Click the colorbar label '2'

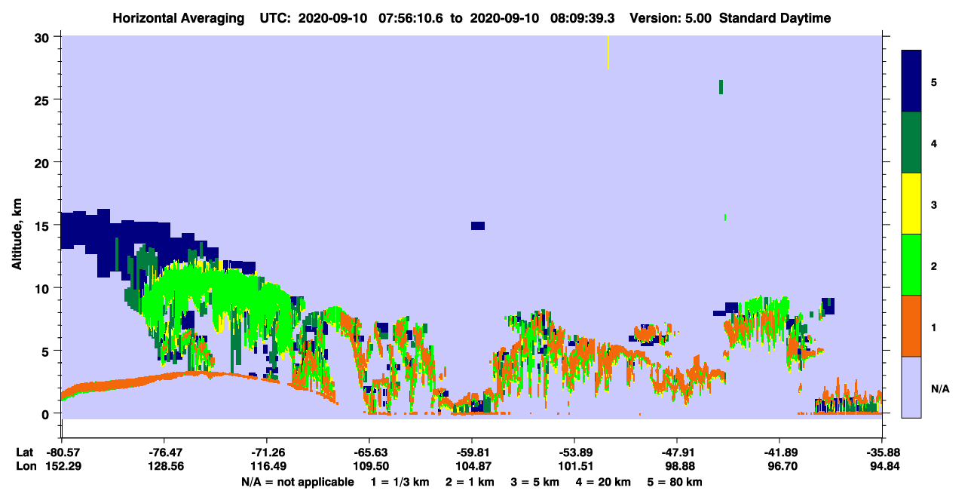[x=933, y=265]
